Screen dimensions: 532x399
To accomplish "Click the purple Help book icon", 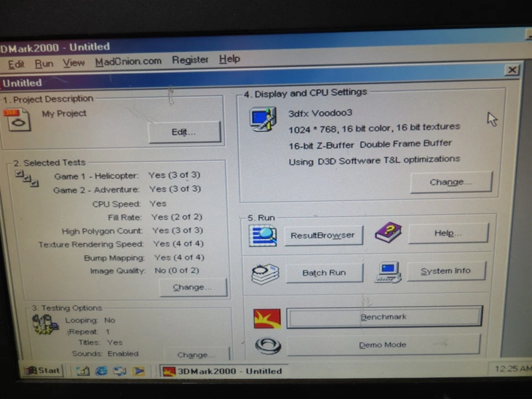I will point(388,232).
